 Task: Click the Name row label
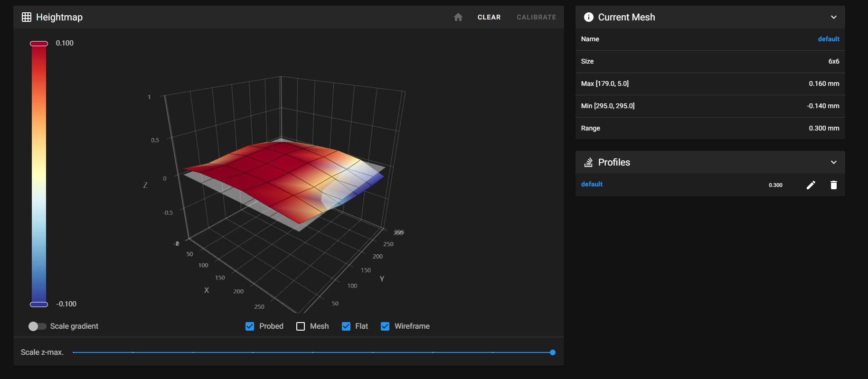[x=590, y=39]
